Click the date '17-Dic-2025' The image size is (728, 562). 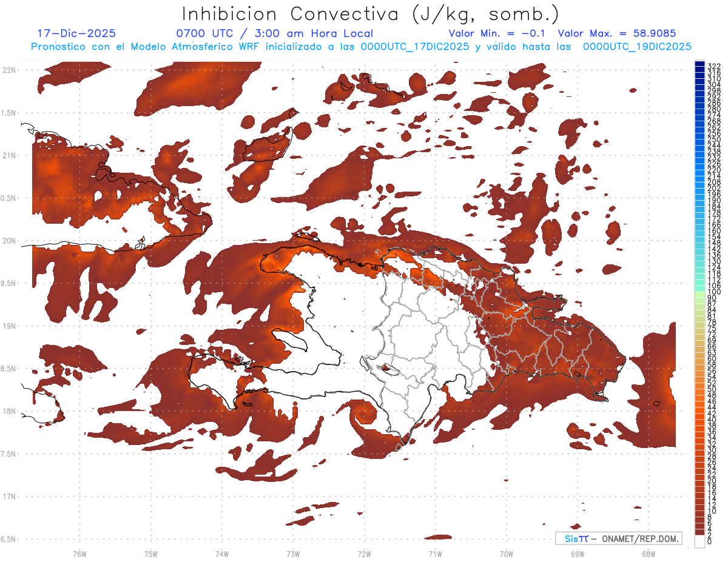point(76,33)
